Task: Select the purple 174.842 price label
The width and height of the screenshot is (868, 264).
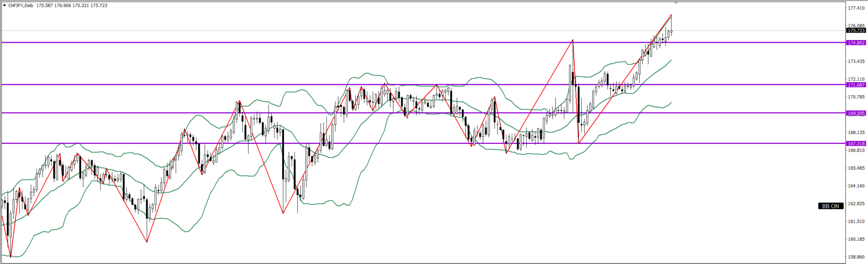Action: 856,43
